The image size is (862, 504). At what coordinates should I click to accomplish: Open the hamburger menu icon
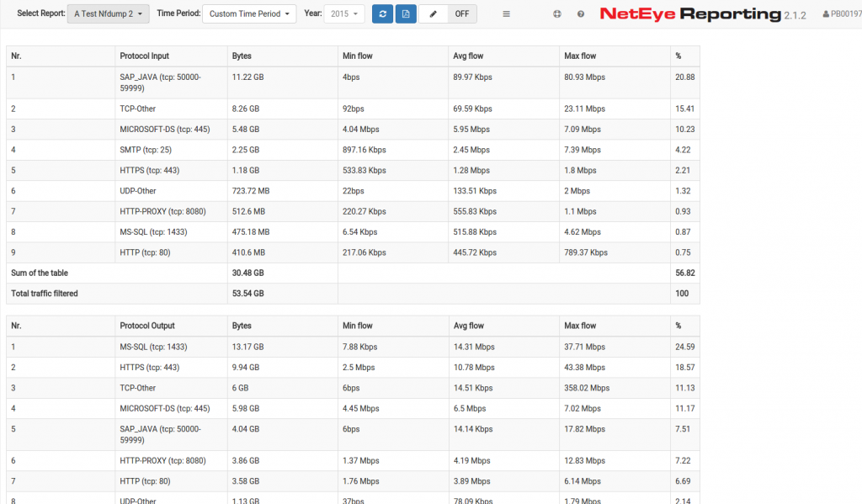[x=506, y=14]
